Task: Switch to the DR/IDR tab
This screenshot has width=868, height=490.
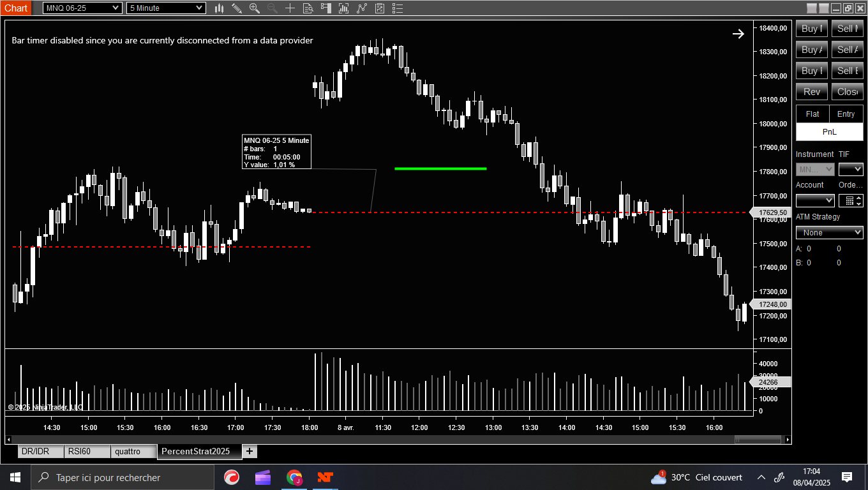Action: 41,451
